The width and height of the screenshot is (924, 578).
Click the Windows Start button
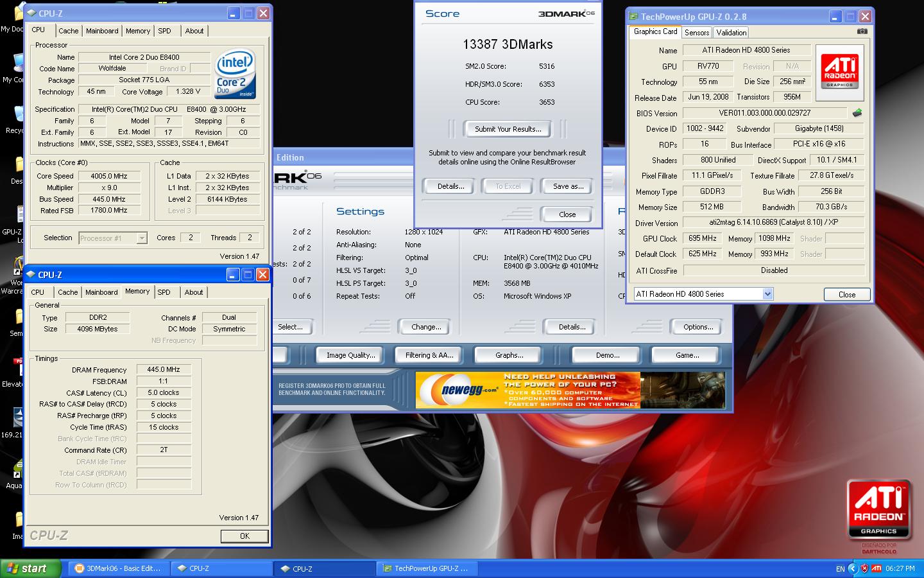[x=31, y=568]
